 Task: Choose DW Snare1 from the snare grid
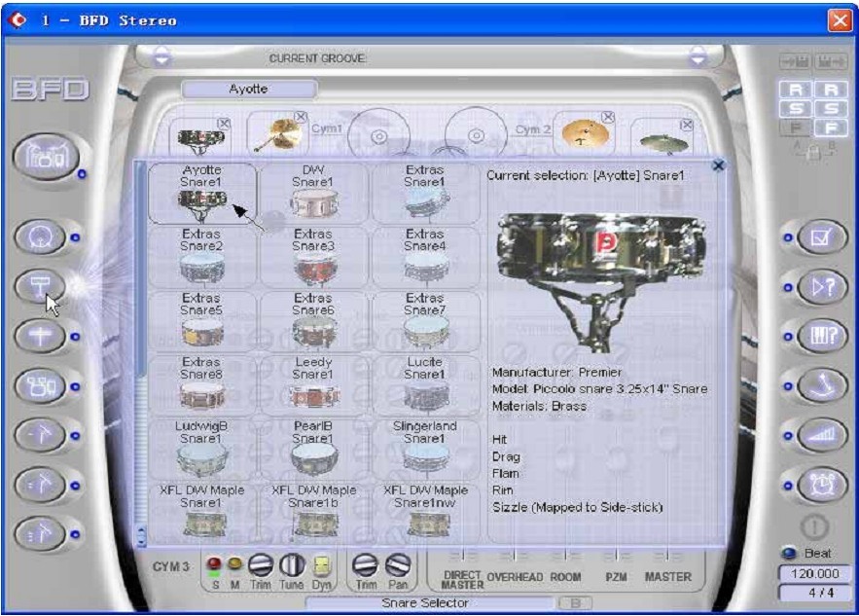(x=313, y=192)
